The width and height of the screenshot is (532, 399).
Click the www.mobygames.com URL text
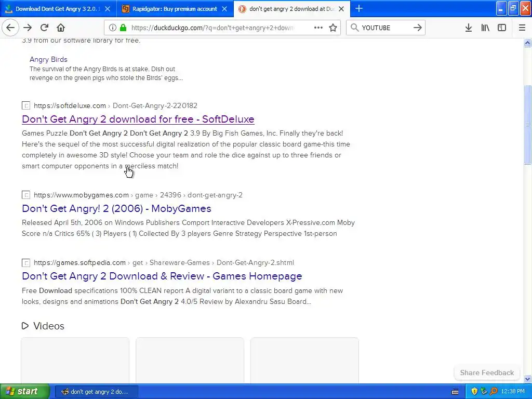coord(81,195)
